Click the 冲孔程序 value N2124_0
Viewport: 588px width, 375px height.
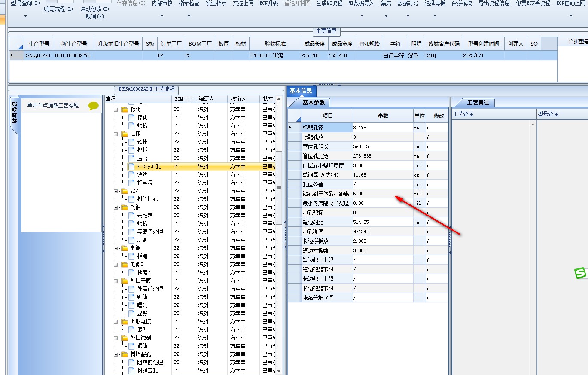383,232
